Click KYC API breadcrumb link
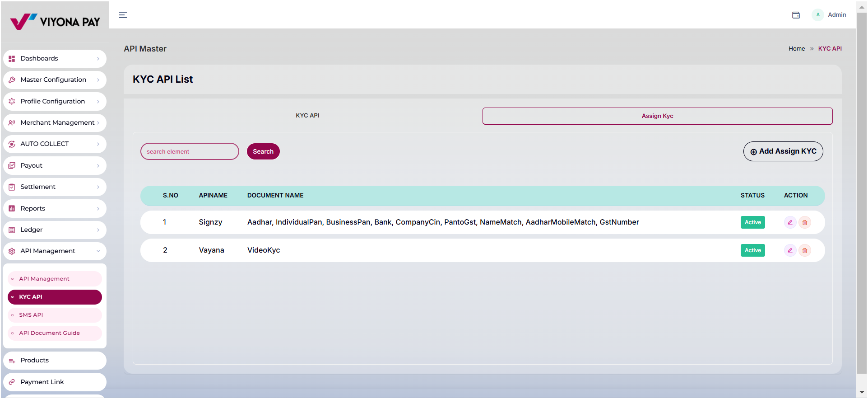 click(830, 49)
